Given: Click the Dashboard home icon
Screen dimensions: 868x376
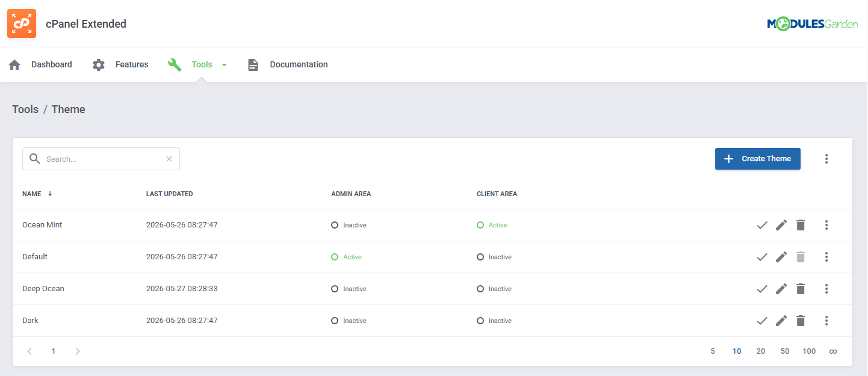Looking at the screenshot, I should pos(14,65).
